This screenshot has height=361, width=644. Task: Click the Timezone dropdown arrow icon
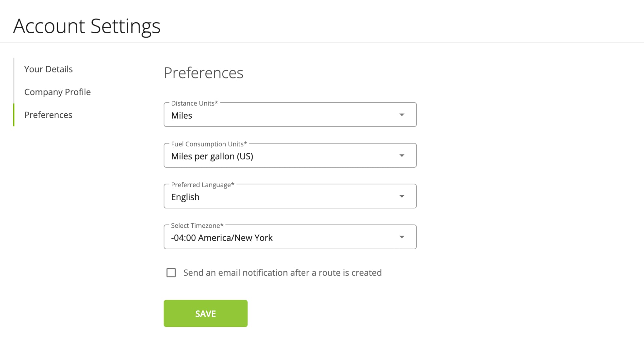(x=402, y=237)
